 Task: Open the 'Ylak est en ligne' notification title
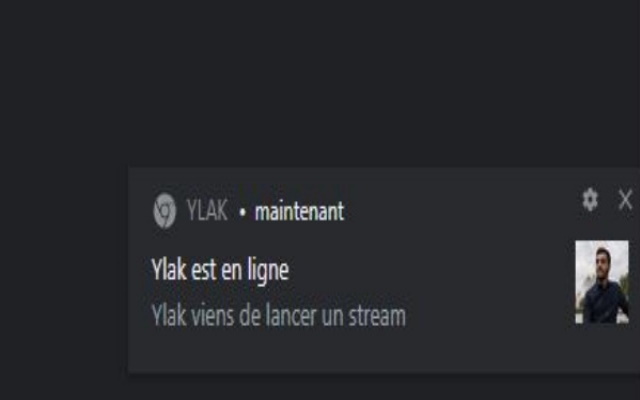click(220, 270)
